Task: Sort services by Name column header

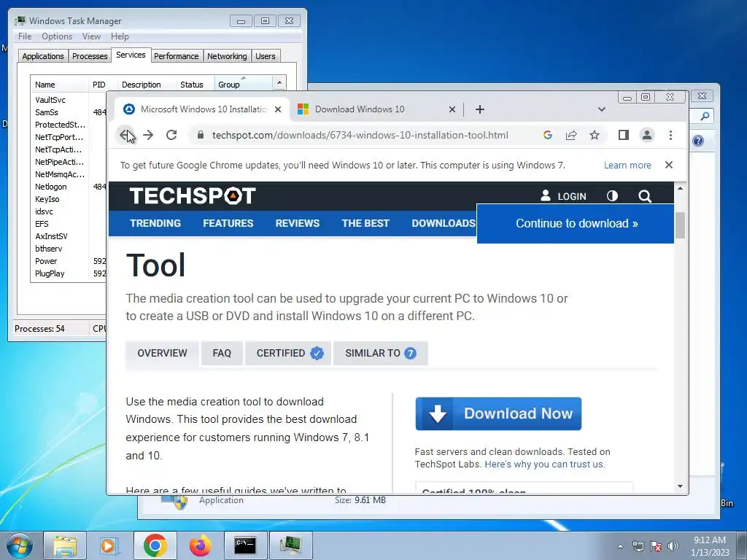Action: click(59, 85)
